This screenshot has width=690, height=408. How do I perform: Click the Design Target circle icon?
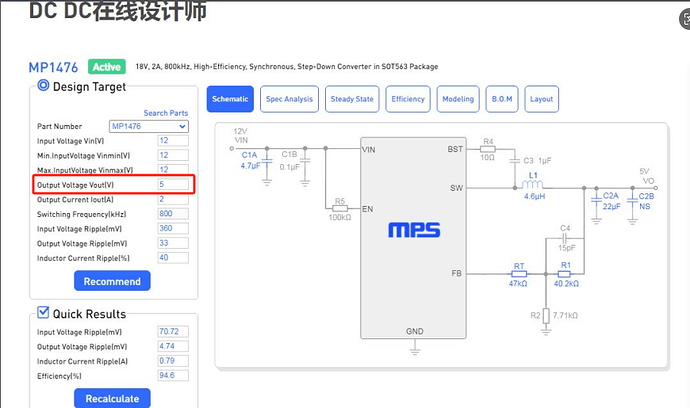point(43,85)
